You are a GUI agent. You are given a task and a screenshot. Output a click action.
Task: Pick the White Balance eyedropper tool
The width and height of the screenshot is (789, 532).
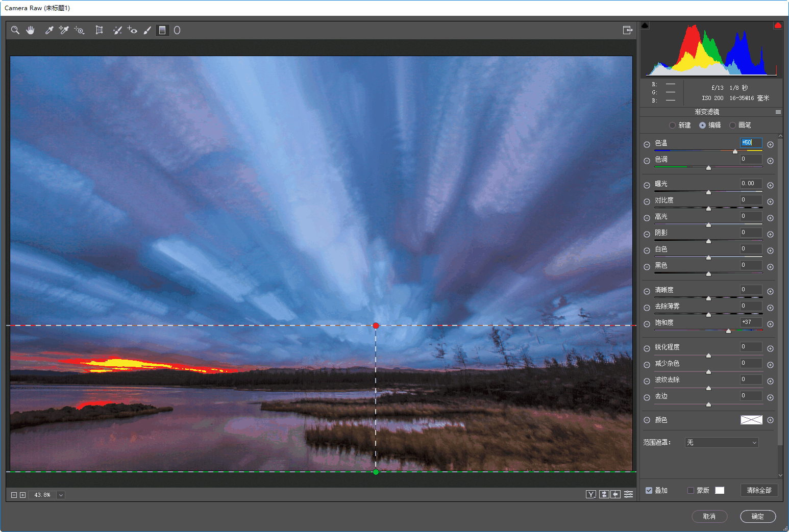point(49,31)
